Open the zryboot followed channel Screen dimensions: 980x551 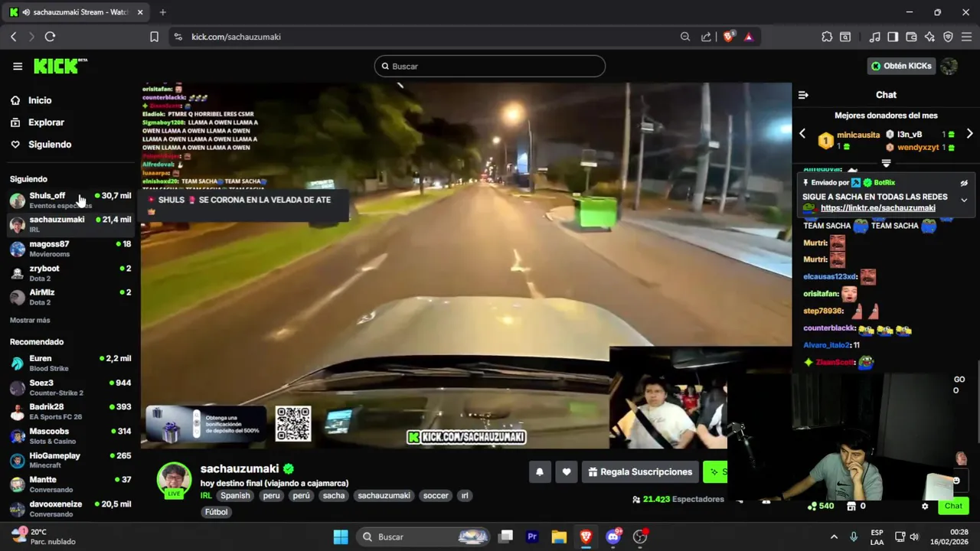pyautogui.click(x=70, y=273)
